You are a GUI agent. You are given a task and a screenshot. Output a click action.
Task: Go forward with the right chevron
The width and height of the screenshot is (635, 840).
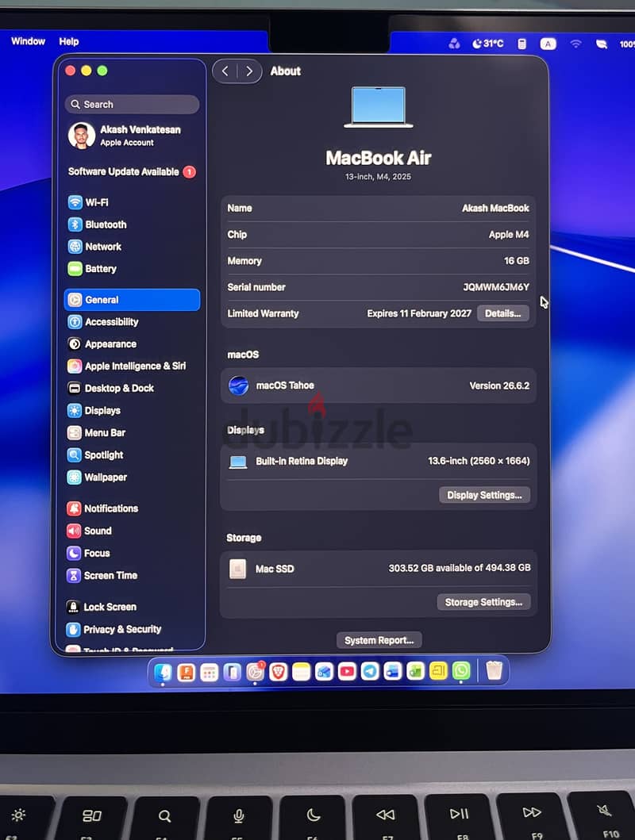pos(248,71)
